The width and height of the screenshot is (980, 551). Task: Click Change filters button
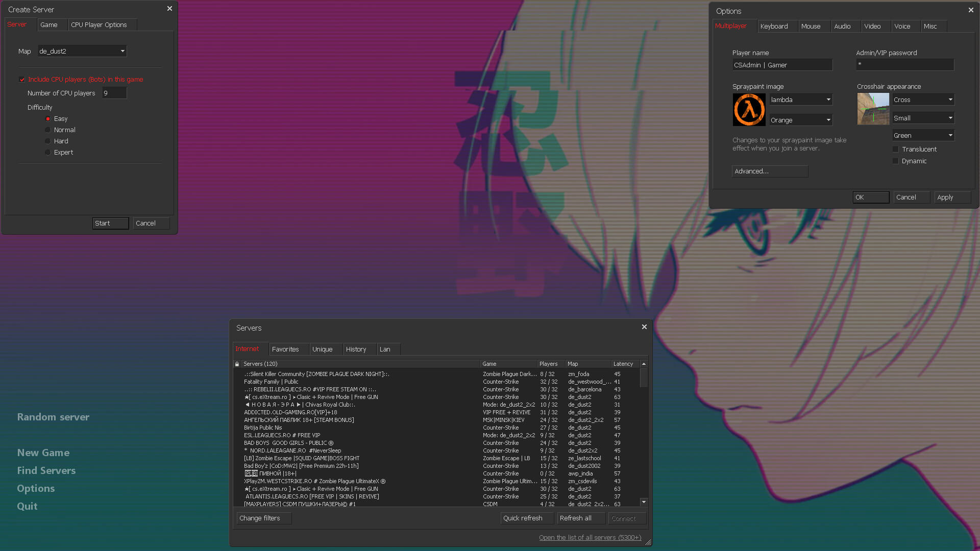click(x=264, y=518)
